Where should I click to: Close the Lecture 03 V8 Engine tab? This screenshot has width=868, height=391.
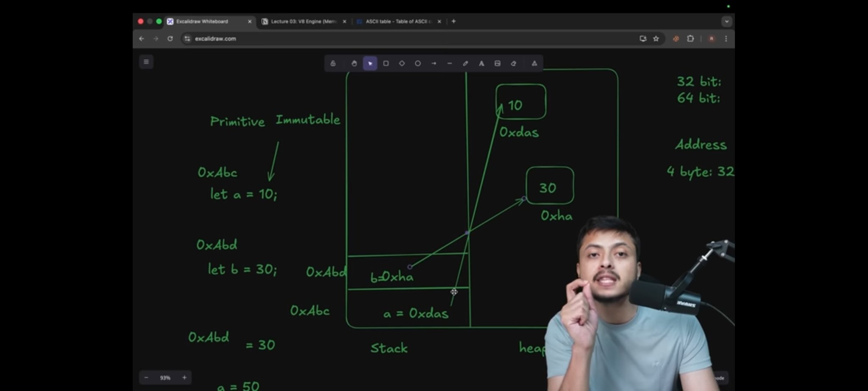345,21
